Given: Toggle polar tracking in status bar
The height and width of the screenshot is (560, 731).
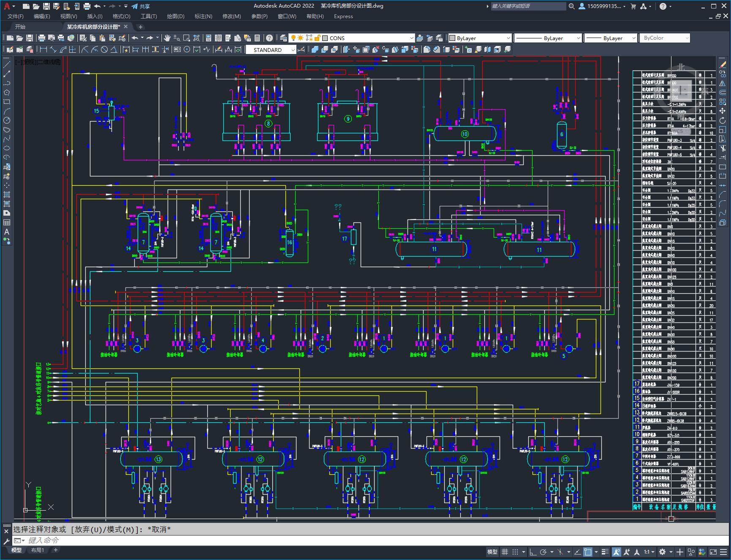Looking at the screenshot, I should 543,552.
